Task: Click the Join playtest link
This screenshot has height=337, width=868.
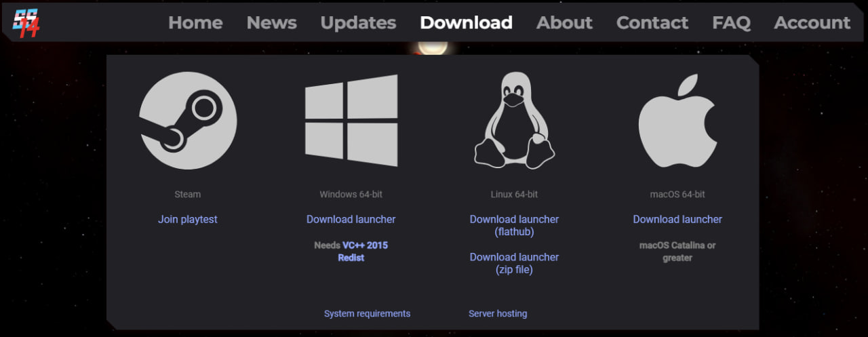Action: [x=188, y=219]
